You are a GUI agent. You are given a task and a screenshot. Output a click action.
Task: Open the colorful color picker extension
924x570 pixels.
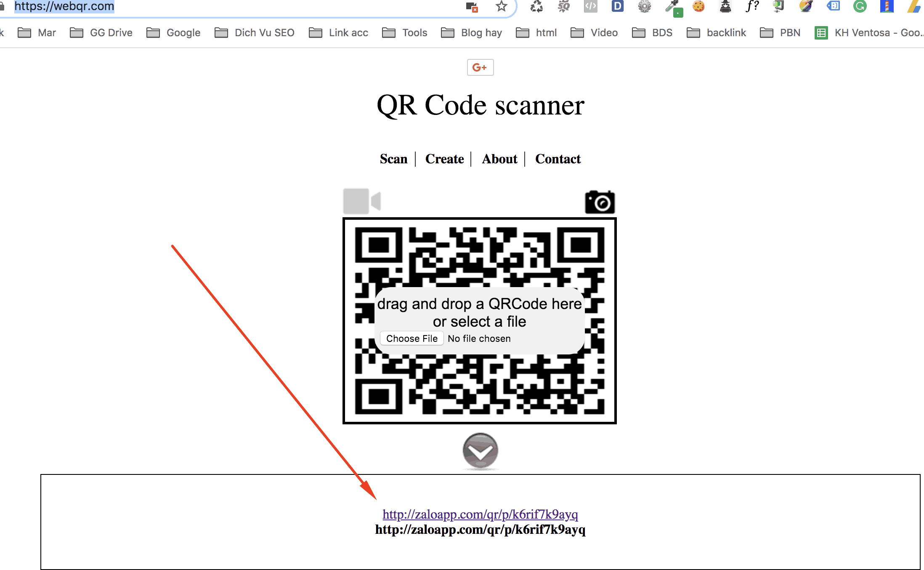(x=806, y=6)
